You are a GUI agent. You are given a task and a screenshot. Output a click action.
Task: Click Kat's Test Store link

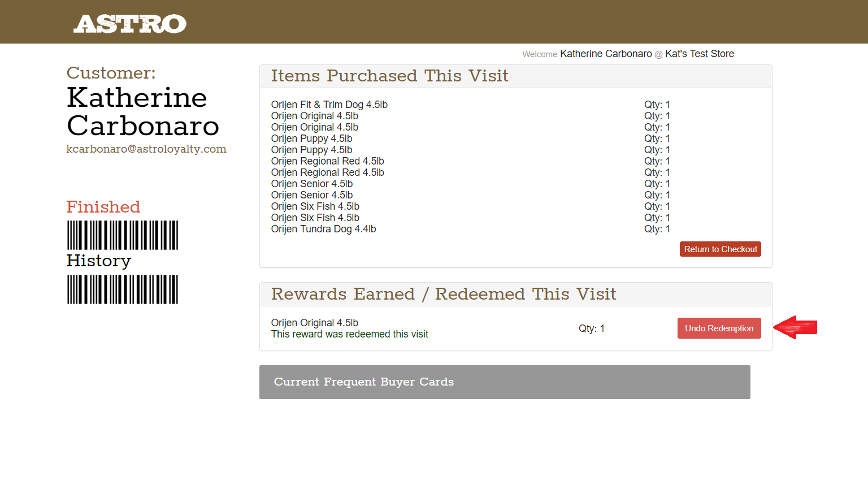[700, 54]
